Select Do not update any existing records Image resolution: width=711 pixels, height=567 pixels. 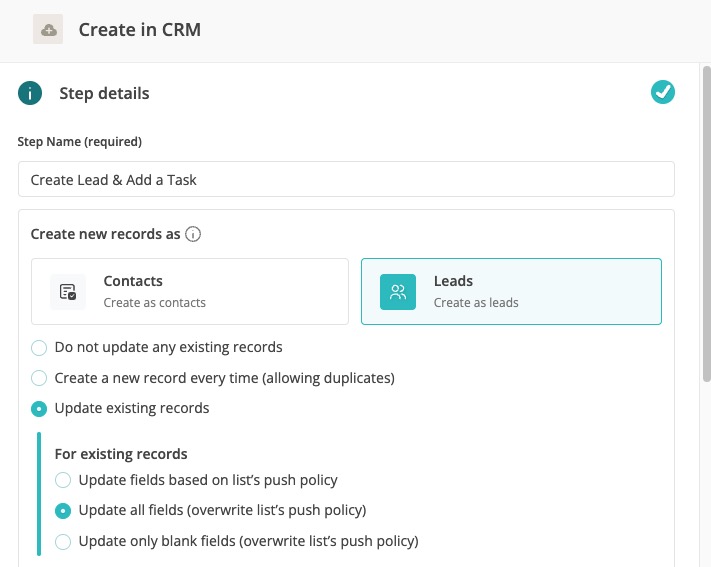tap(39, 348)
